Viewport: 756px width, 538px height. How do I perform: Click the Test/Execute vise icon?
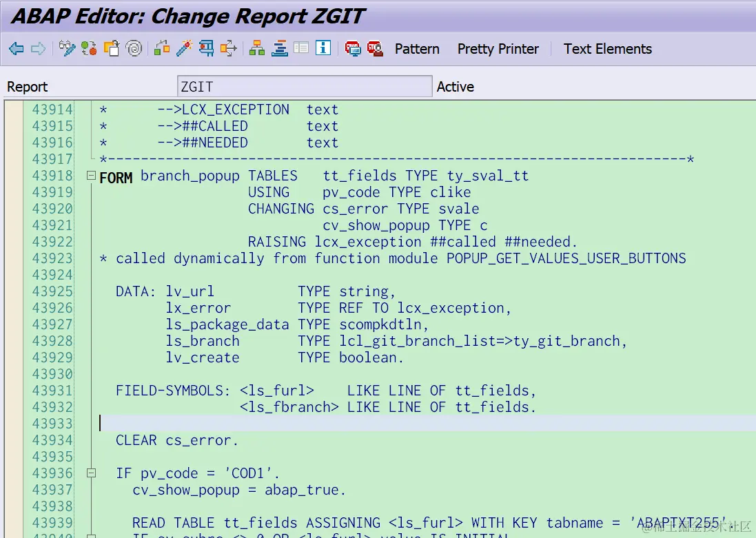206,49
